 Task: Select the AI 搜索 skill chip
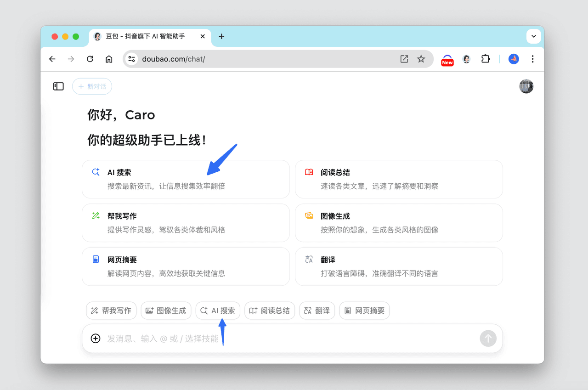click(218, 311)
